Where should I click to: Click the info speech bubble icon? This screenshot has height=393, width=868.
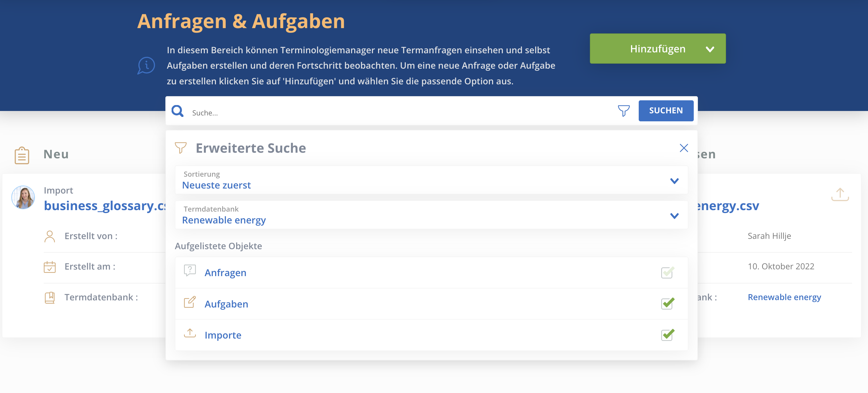point(146,65)
